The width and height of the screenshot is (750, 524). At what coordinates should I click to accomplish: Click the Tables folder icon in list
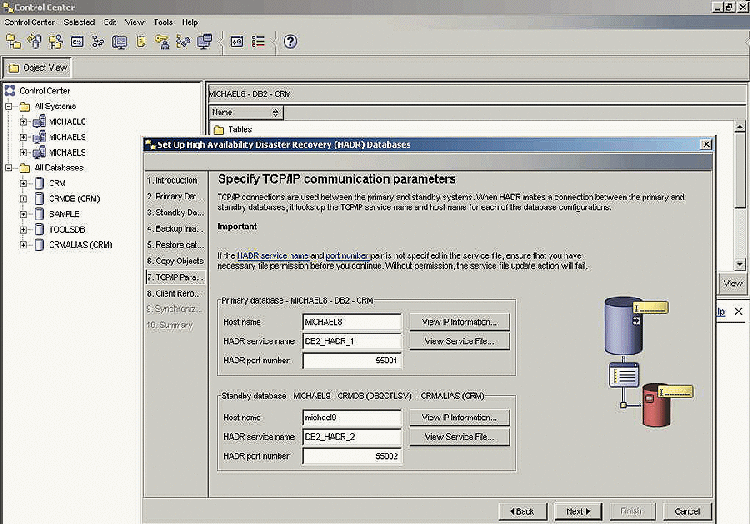point(219,130)
